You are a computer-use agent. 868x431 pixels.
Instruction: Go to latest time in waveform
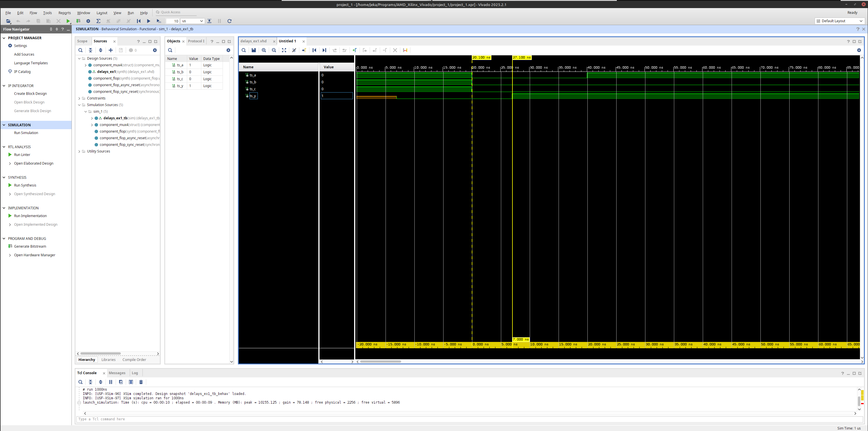point(324,50)
